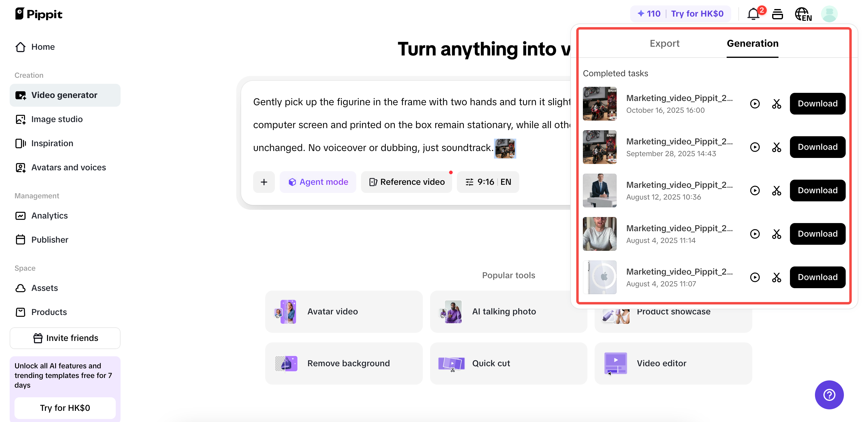This screenshot has height=422, width=868.
Task: Play the October 16 marketing video
Action: (755, 103)
